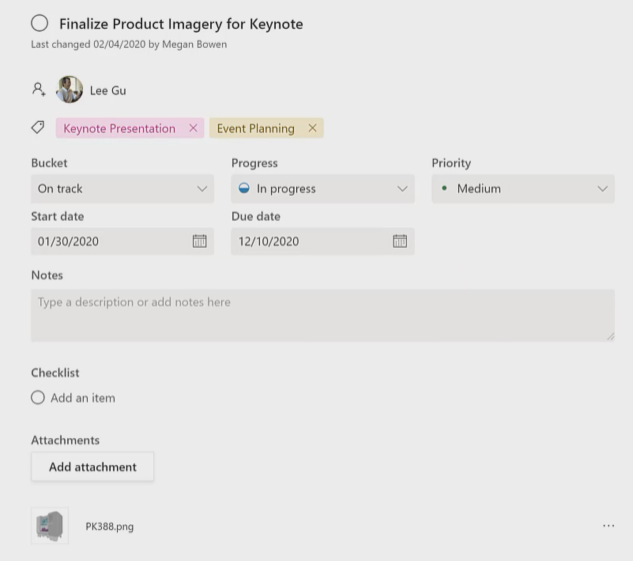
Task: Click into the Notes description field
Action: coord(323,315)
